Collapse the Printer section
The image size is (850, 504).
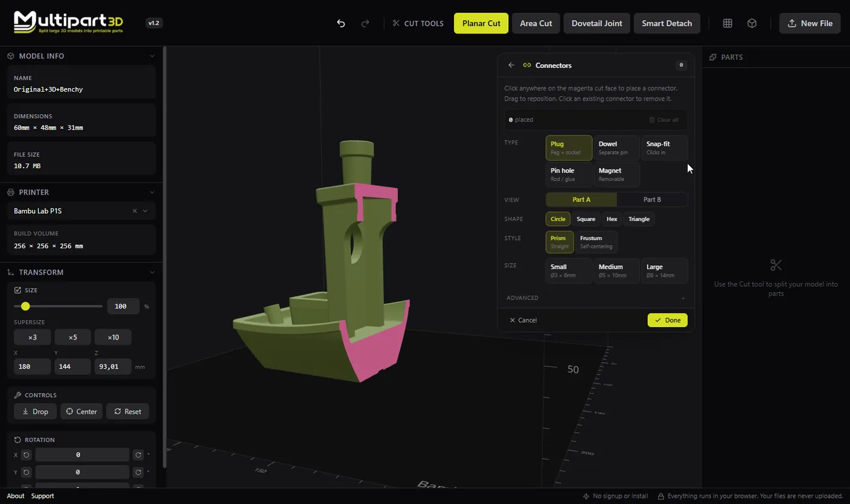[152, 192]
